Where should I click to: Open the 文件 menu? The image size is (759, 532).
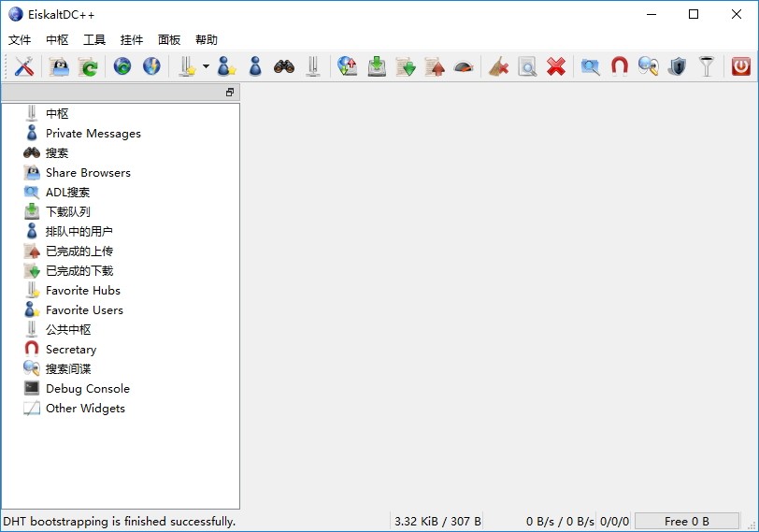20,39
